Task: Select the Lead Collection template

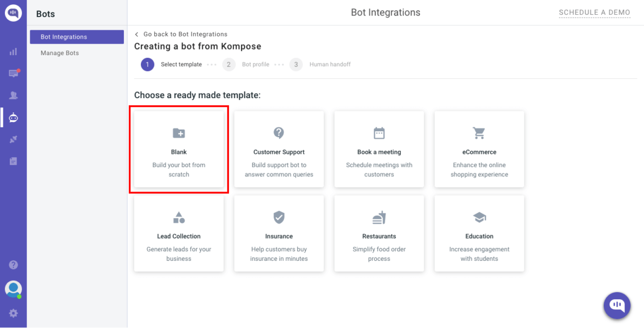Action: point(178,233)
